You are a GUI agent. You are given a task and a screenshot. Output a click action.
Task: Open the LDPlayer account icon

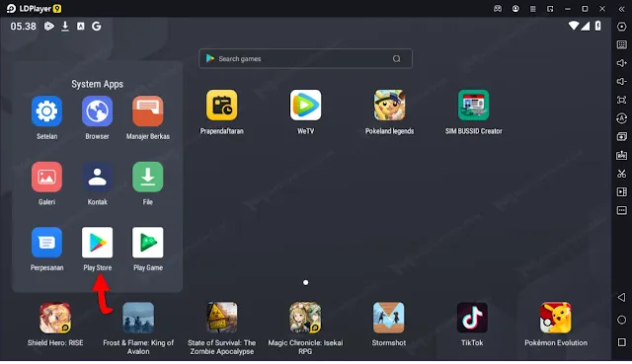tap(515, 9)
